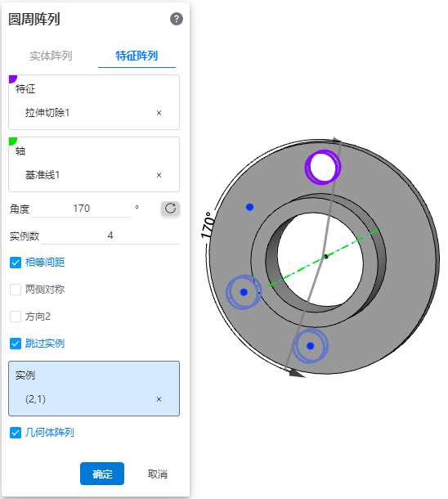Open the help question mark icon
Viewport: 448px width, 499px height.
click(177, 19)
